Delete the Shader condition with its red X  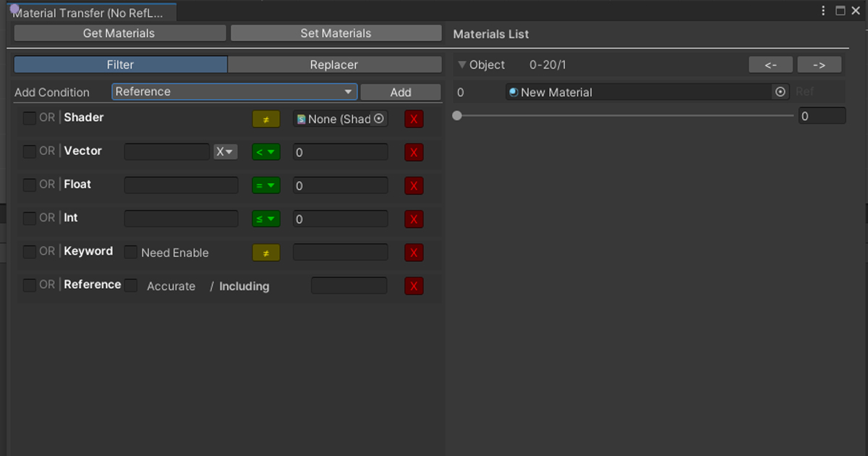414,119
